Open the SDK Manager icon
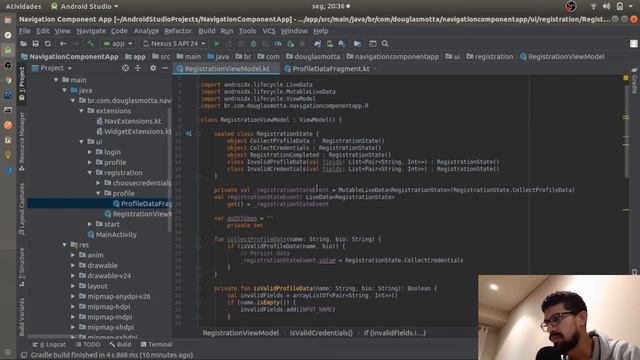The height and width of the screenshot is (360, 640). (342, 44)
